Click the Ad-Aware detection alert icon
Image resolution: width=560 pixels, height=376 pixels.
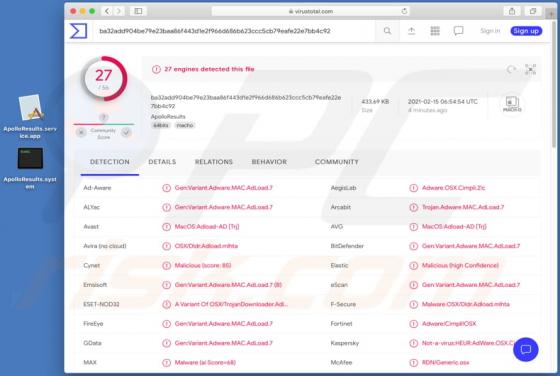tap(166, 188)
